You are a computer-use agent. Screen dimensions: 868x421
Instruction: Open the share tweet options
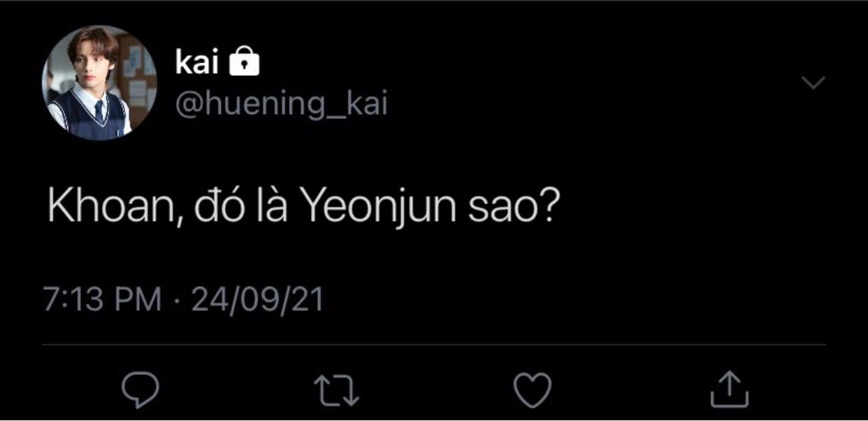pyautogui.click(x=730, y=389)
